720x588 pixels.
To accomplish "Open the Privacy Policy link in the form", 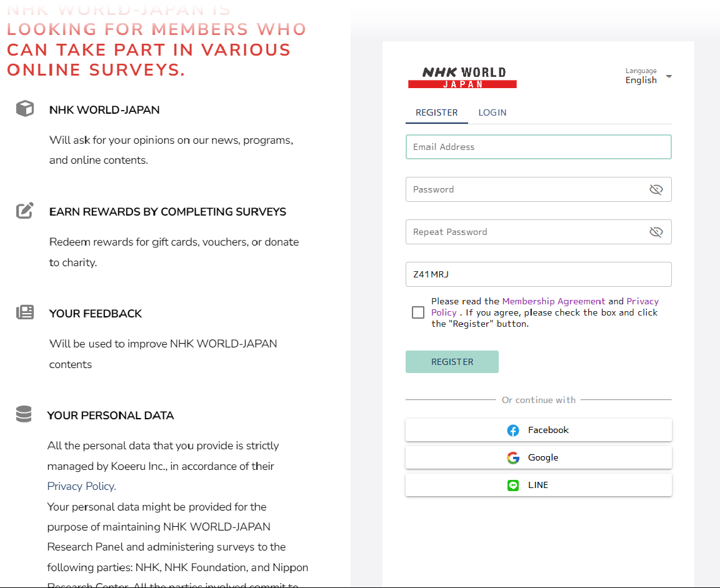I will 642,301.
